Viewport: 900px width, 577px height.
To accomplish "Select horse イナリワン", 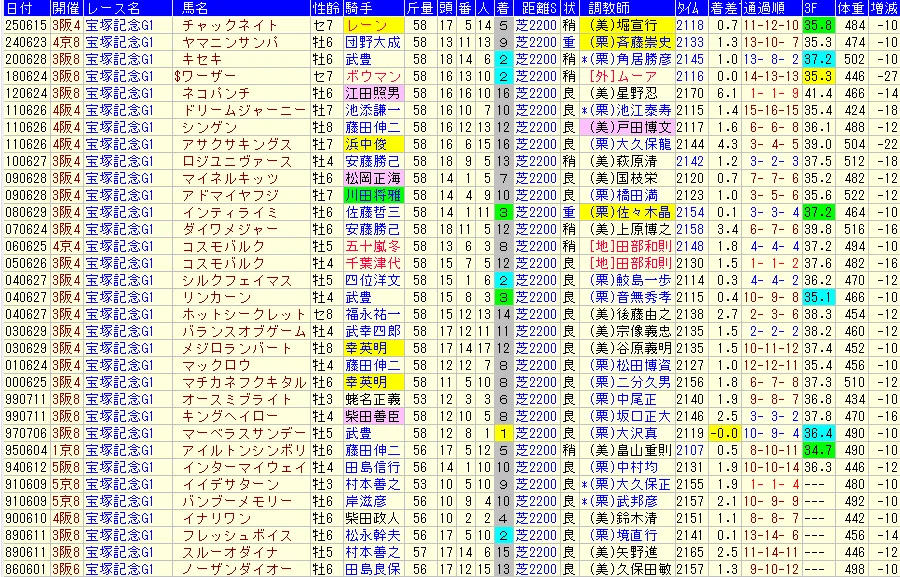I will coord(216,518).
